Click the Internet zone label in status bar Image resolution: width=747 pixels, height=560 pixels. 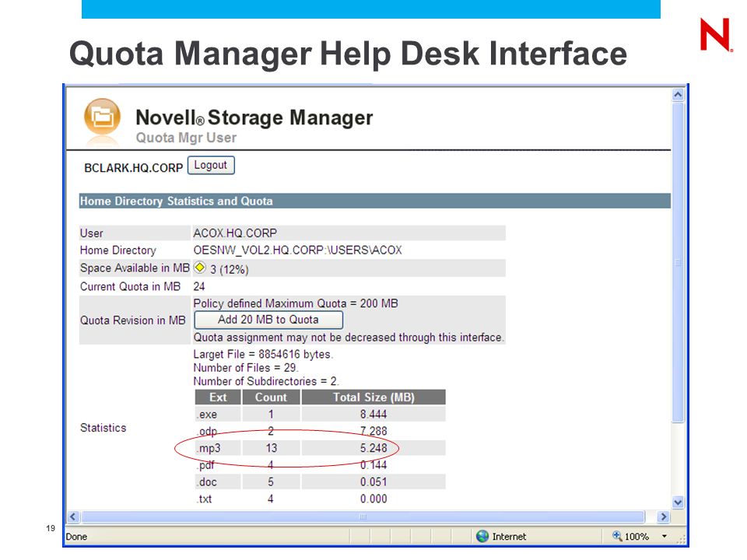(x=509, y=537)
